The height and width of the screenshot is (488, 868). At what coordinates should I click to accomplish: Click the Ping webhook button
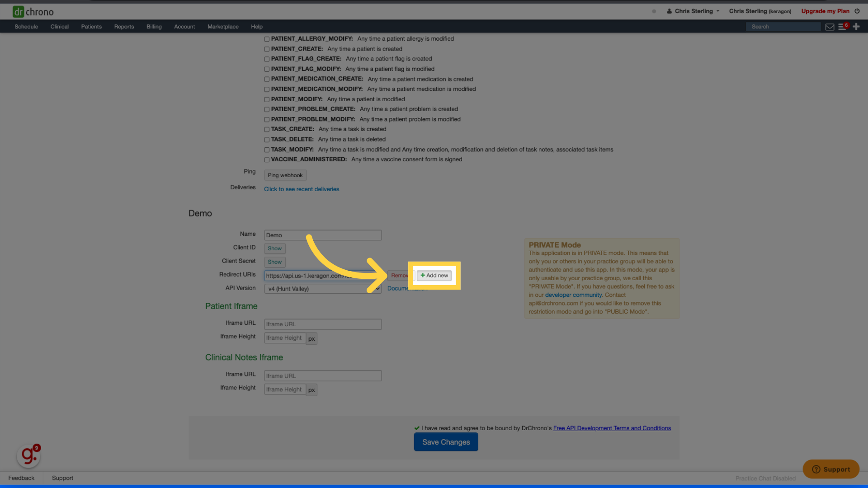285,175
